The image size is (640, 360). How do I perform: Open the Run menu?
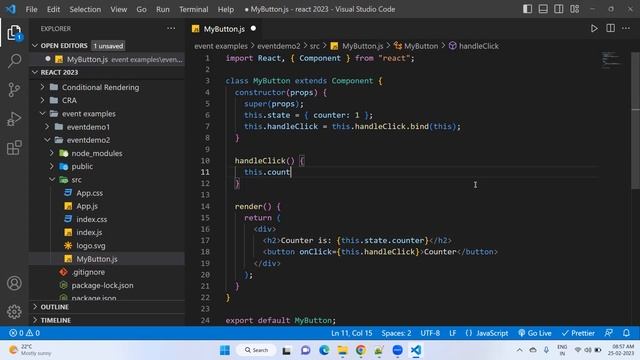(162, 9)
